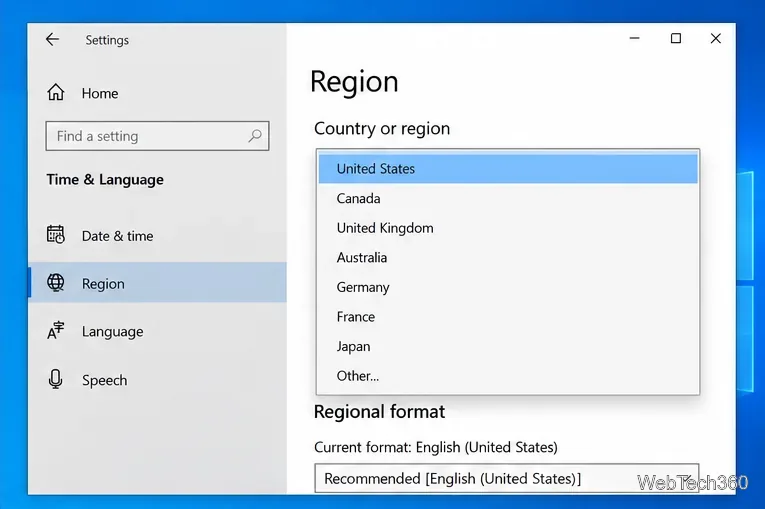The width and height of the screenshot is (765, 509).
Task: Click the Country or region label
Action: pos(382,128)
